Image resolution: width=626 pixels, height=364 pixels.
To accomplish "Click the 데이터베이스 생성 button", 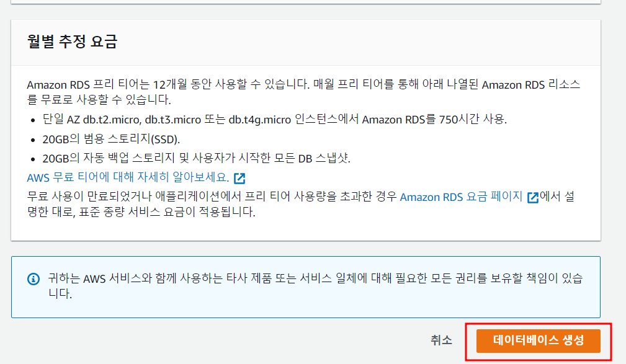I will [x=538, y=340].
